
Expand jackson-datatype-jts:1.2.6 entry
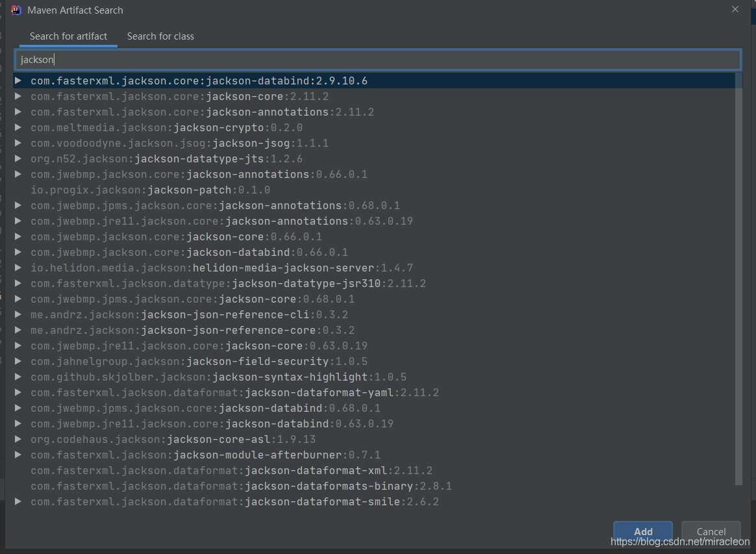[18, 158]
